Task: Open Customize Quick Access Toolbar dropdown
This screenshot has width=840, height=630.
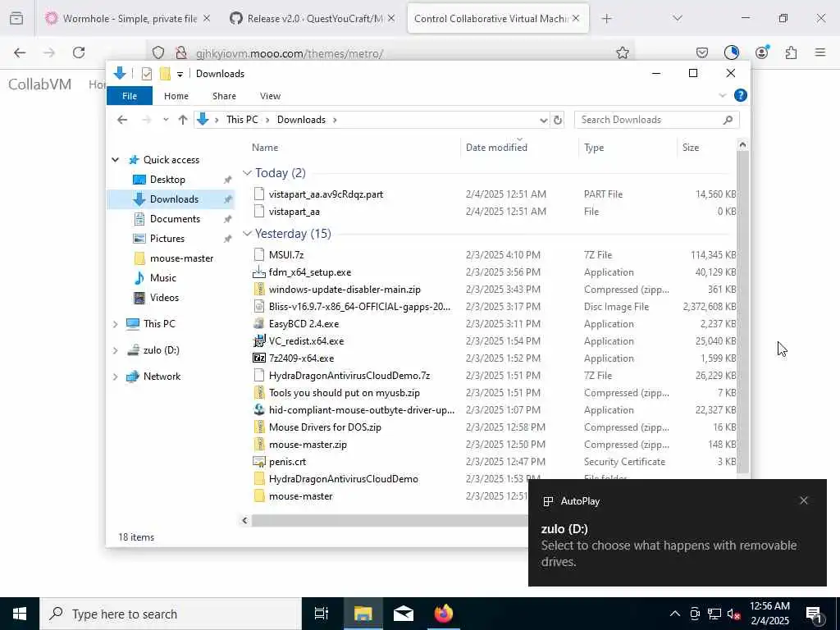Action: tap(180, 74)
